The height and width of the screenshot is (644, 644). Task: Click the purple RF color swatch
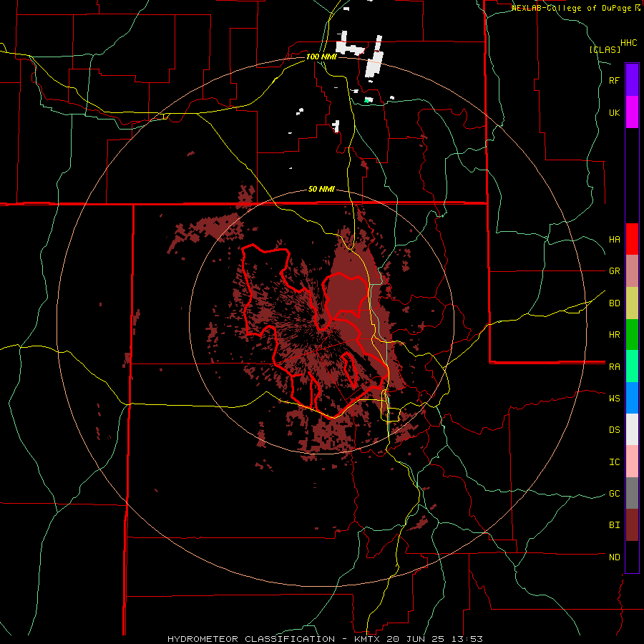(x=632, y=80)
